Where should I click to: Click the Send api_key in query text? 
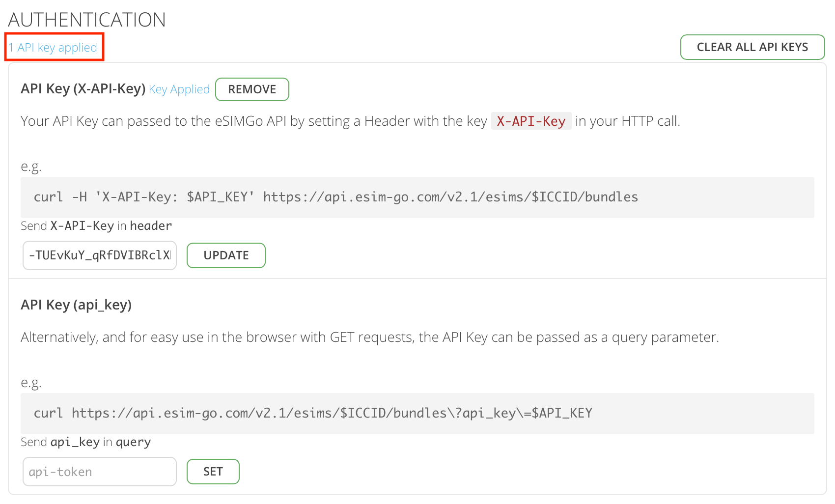85,442
